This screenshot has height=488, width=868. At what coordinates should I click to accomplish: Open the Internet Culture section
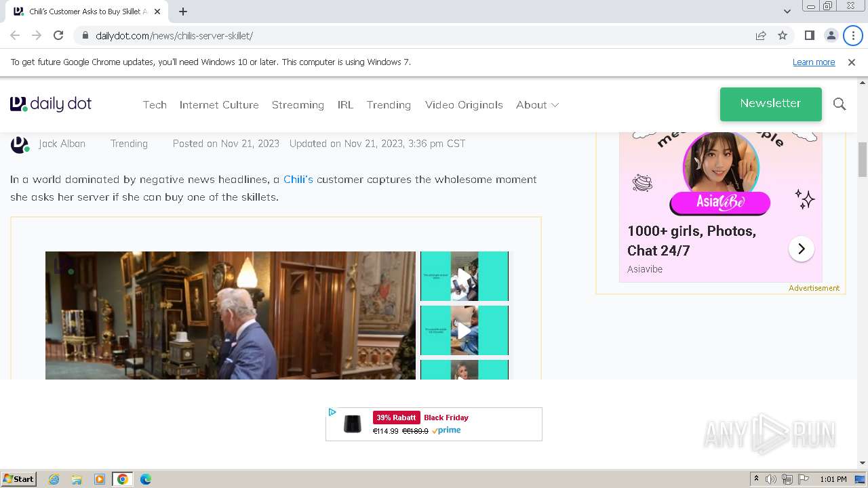tap(219, 105)
